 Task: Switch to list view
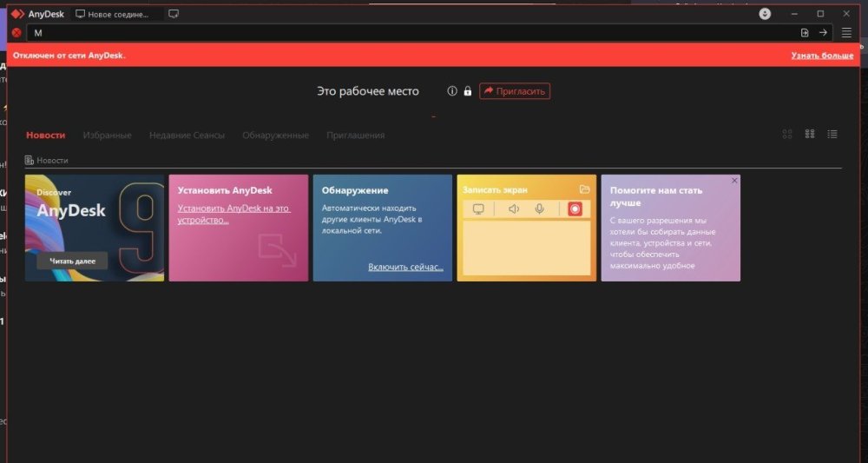click(832, 134)
